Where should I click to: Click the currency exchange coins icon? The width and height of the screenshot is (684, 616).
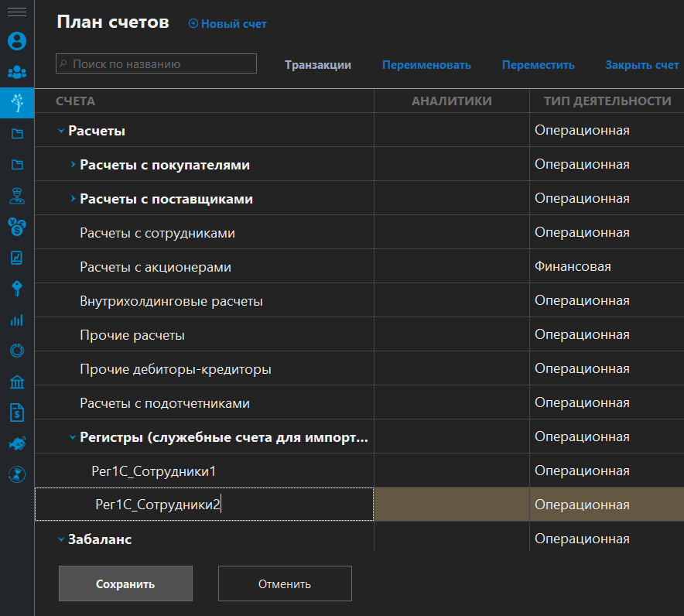17,226
